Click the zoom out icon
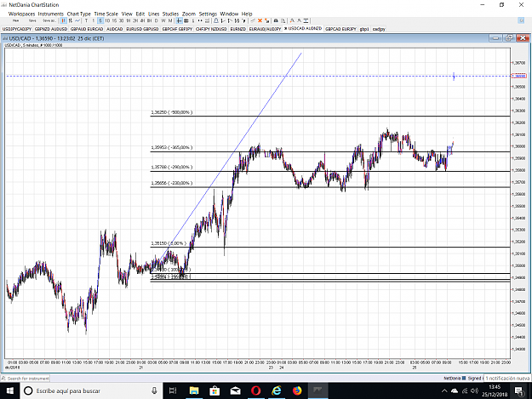 coord(299,20)
